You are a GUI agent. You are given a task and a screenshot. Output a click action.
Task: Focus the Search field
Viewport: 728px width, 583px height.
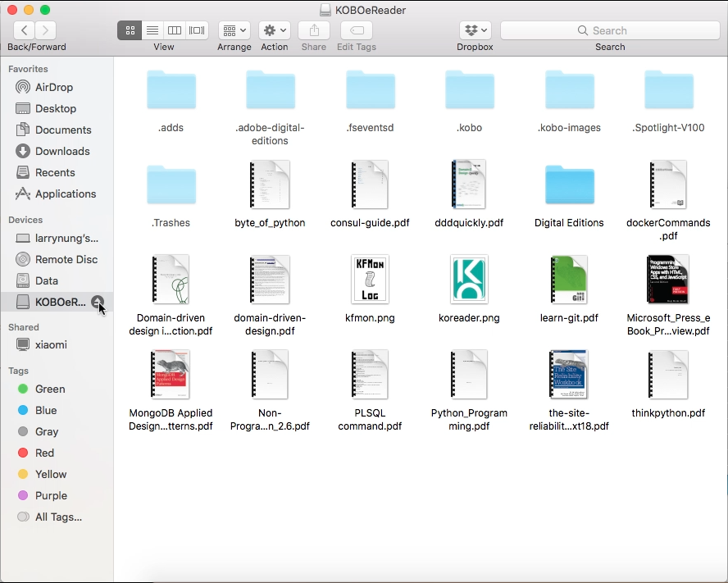pyautogui.click(x=610, y=30)
